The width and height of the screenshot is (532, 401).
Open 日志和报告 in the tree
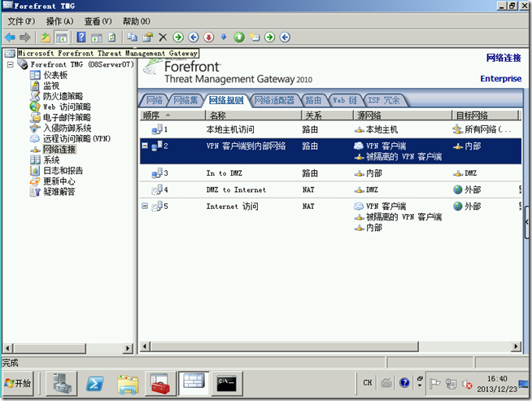point(63,170)
